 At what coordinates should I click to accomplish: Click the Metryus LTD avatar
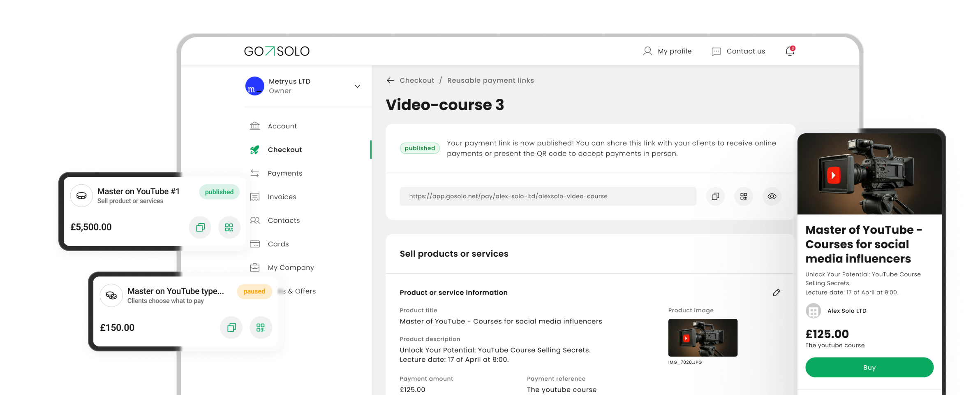[255, 86]
